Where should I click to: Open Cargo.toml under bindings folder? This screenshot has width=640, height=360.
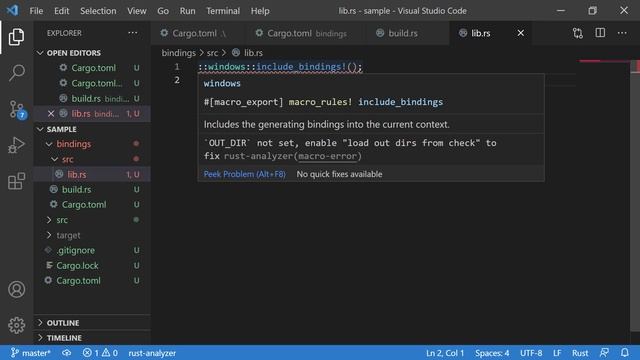(92, 205)
